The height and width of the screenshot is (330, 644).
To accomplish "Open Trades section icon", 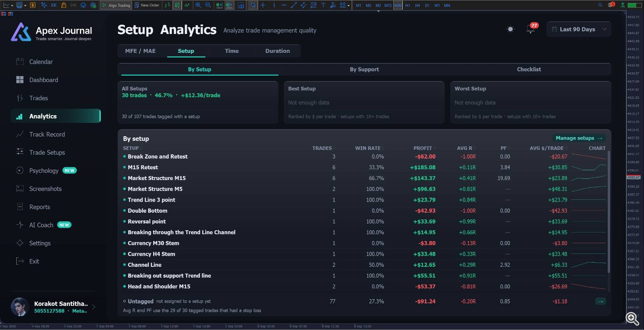I will pos(20,98).
